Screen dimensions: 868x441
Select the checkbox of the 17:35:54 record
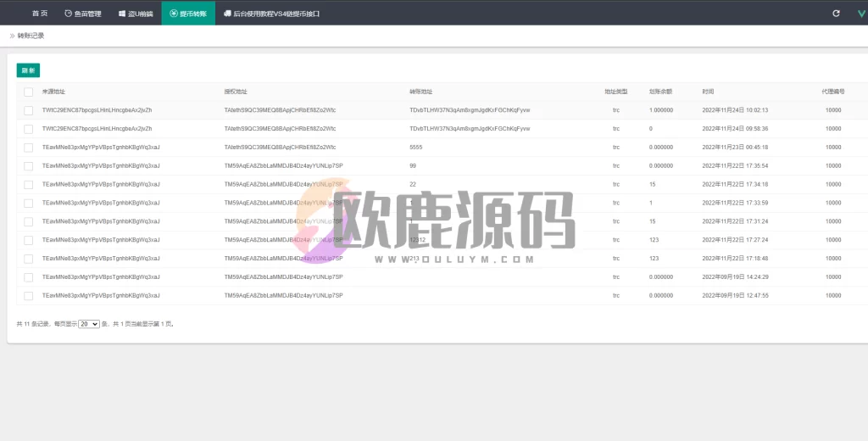coord(28,166)
